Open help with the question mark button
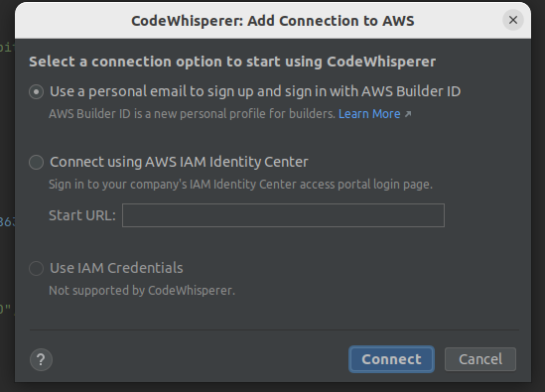Viewport: 545px width, 392px height. pyautogui.click(x=41, y=359)
